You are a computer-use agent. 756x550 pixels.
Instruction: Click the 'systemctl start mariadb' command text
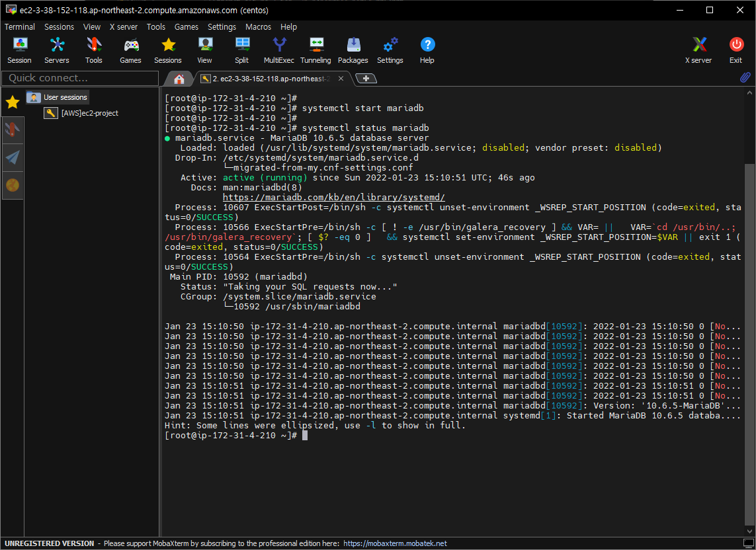(x=362, y=108)
